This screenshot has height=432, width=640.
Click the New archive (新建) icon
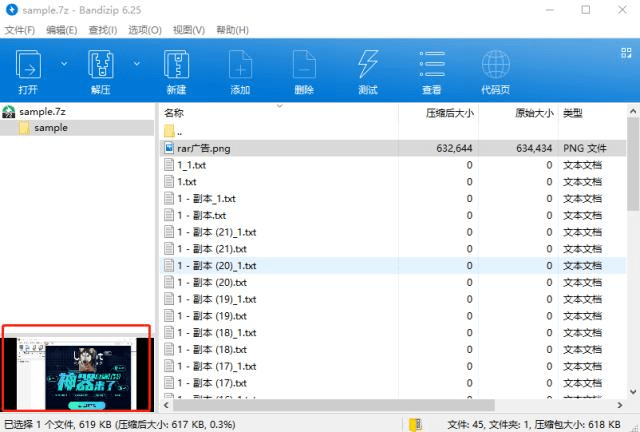176,64
